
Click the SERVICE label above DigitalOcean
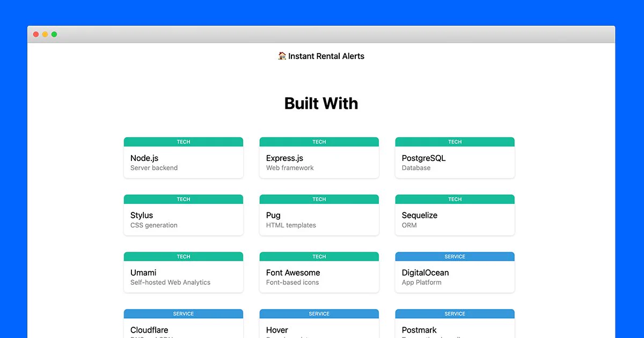click(455, 257)
